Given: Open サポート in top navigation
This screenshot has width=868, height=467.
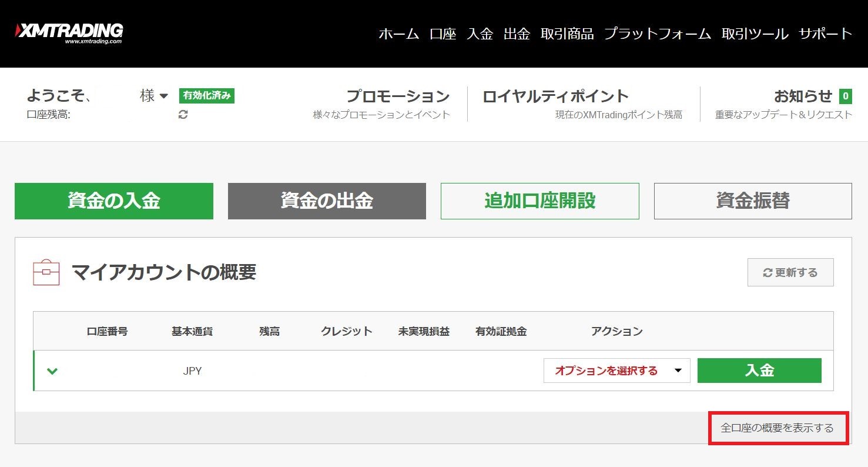Looking at the screenshot, I should pos(825,34).
